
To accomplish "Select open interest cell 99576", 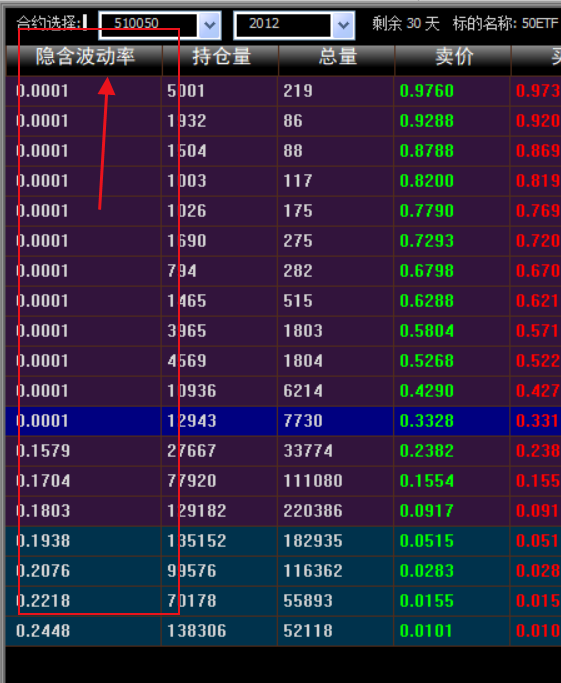I will coord(192,571).
